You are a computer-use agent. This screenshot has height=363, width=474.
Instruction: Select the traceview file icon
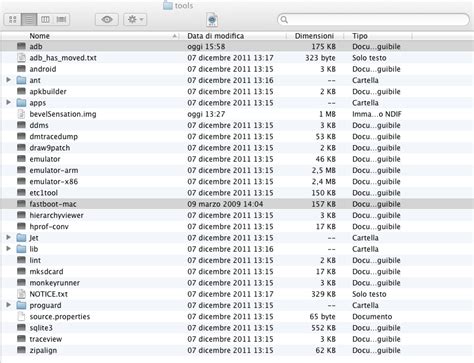21,339
